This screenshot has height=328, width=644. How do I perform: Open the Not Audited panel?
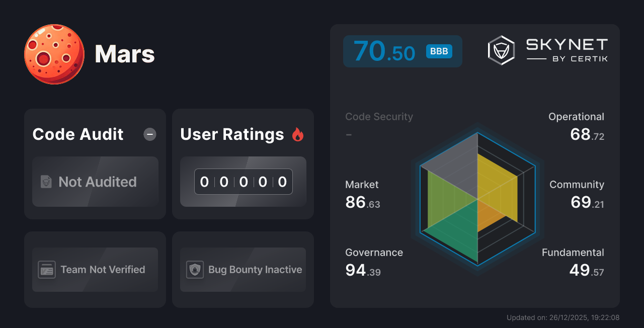[x=95, y=182]
